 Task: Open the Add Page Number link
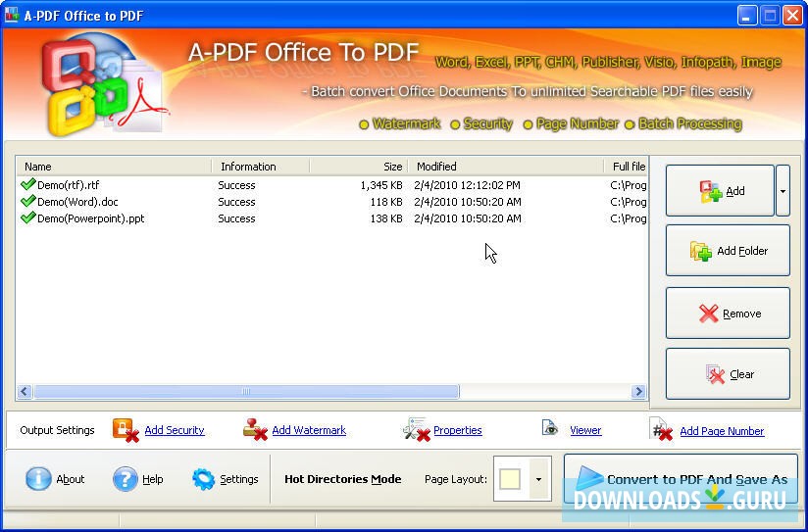coord(722,431)
